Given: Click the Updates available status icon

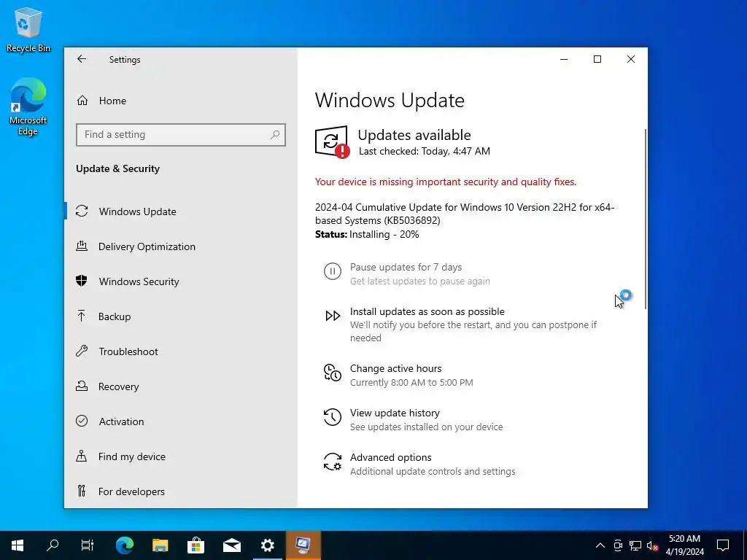Looking at the screenshot, I should [x=332, y=141].
